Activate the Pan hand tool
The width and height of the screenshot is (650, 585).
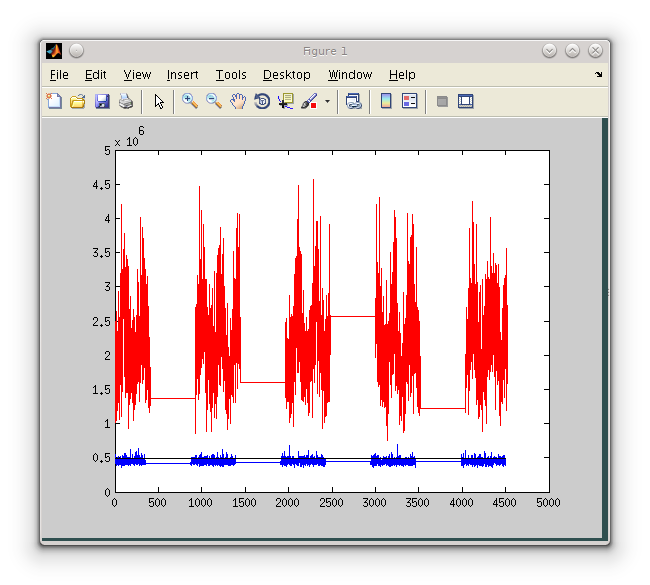[238, 101]
